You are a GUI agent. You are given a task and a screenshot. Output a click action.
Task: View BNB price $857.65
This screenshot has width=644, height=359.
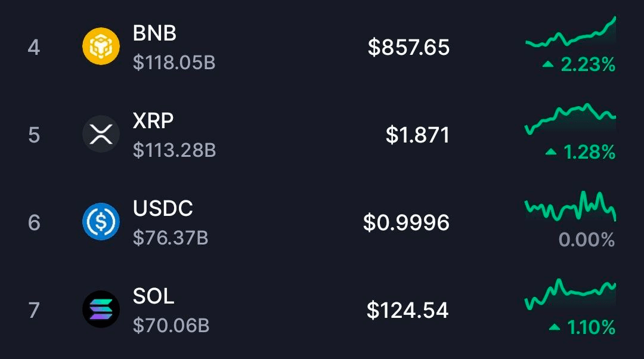coord(408,47)
